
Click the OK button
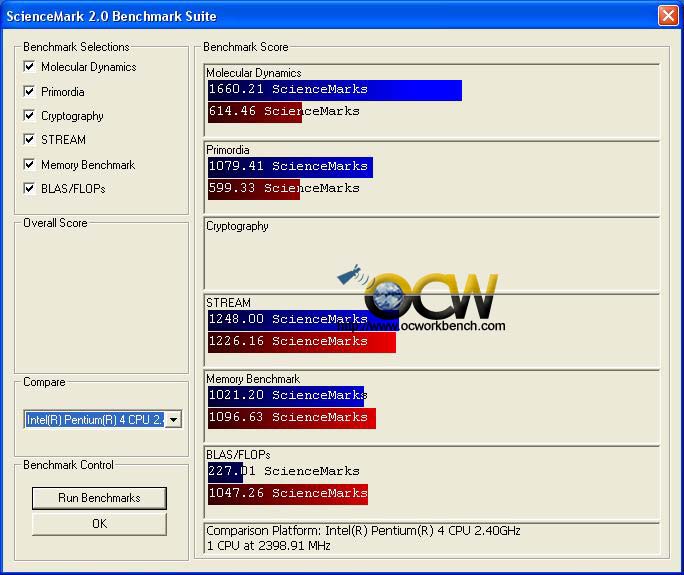point(99,524)
